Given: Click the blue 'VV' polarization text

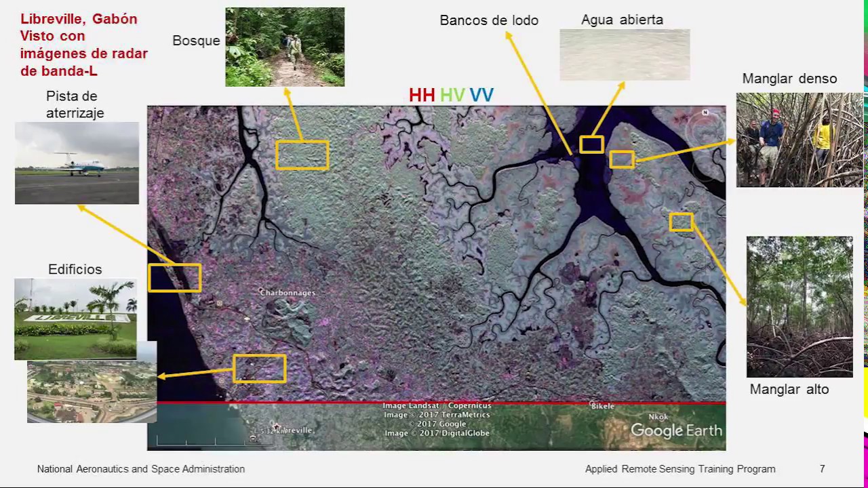Looking at the screenshot, I should 481,95.
